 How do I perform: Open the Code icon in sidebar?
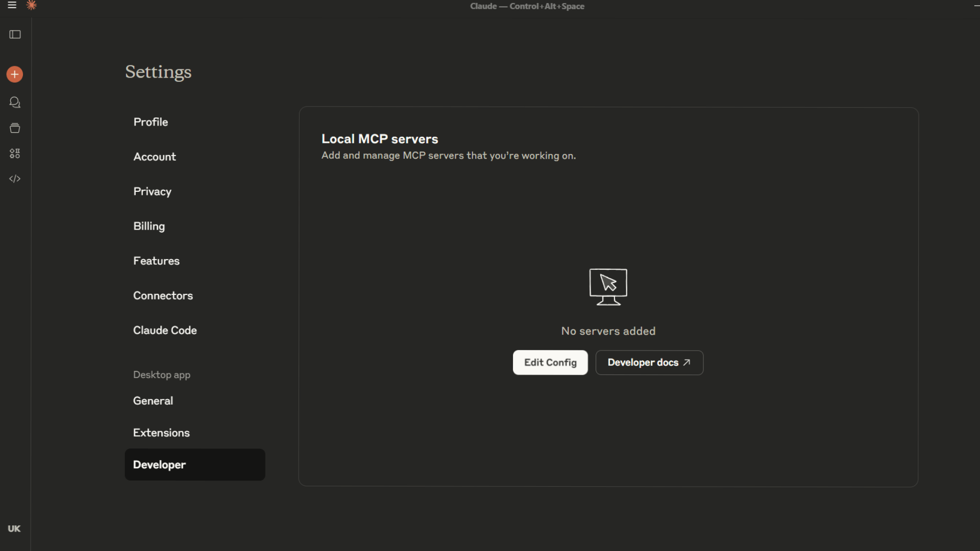[15, 179]
